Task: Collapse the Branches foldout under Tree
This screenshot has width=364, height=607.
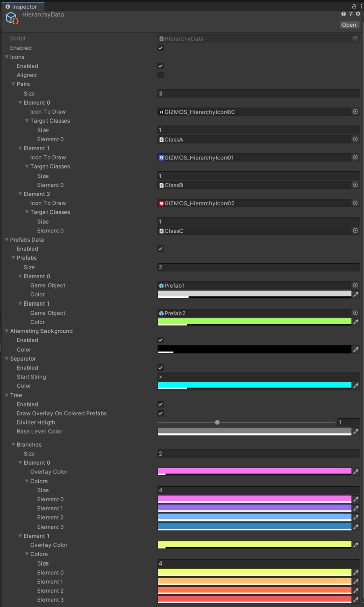Action: (x=12, y=444)
